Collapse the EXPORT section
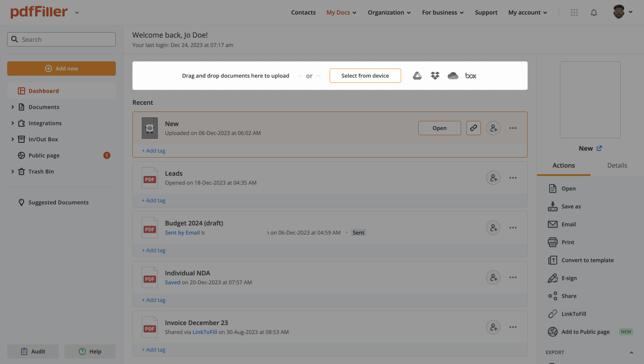Screen dimensions: 644x364 coord(631,352)
